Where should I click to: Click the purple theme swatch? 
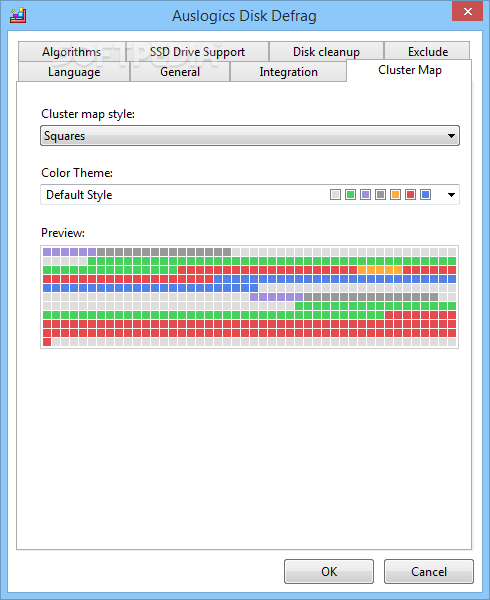coord(365,195)
